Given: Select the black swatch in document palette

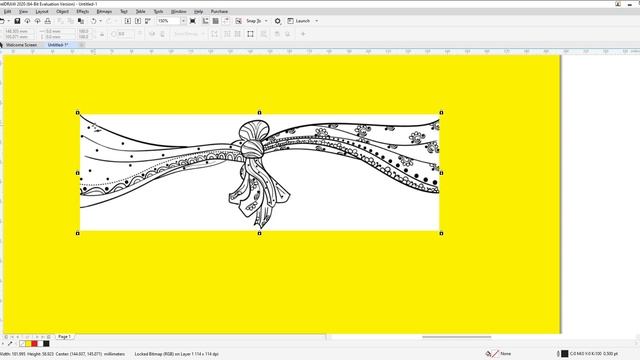Looking at the screenshot, I should (46, 344).
